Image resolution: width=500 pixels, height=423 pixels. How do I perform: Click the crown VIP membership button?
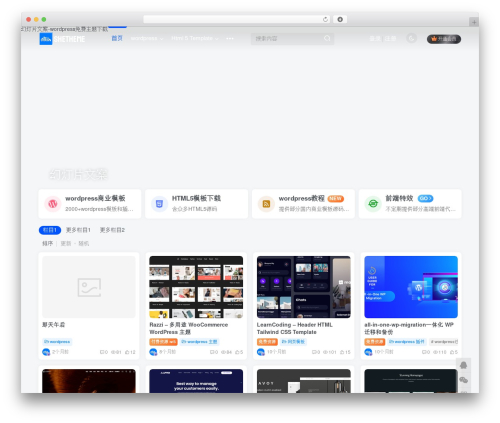pyautogui.click(x=444, y=39)
